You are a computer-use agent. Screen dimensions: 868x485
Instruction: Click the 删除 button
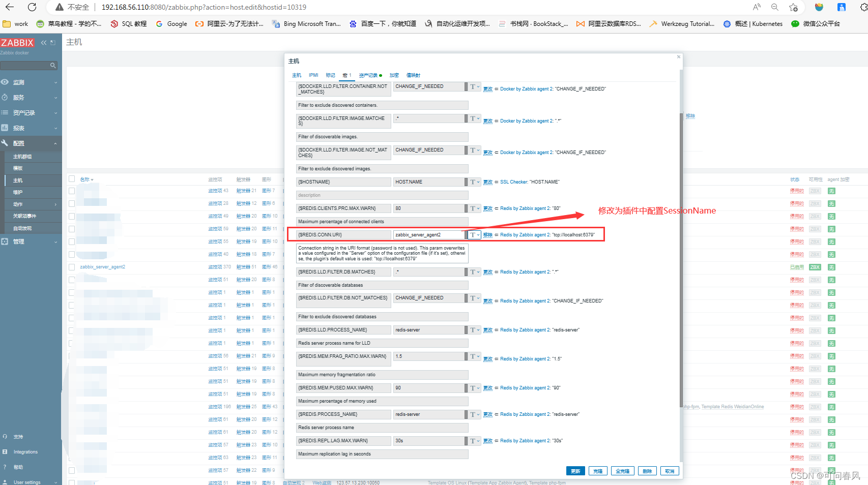point(647,471)
